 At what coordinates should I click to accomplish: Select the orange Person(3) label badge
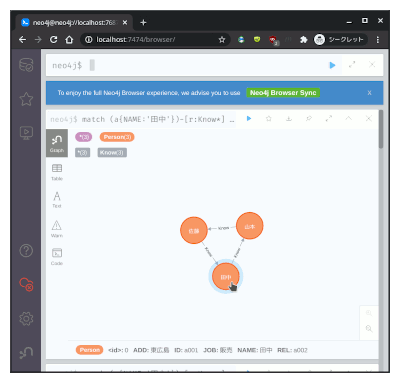point(117,137)
